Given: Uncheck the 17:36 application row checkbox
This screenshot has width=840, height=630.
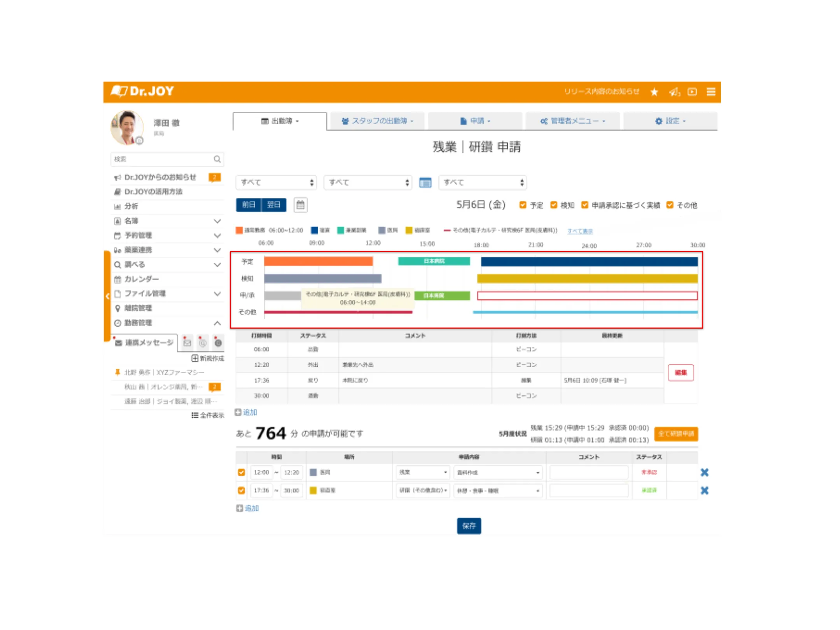Looking at the screenshot, I should pos(241,490).
